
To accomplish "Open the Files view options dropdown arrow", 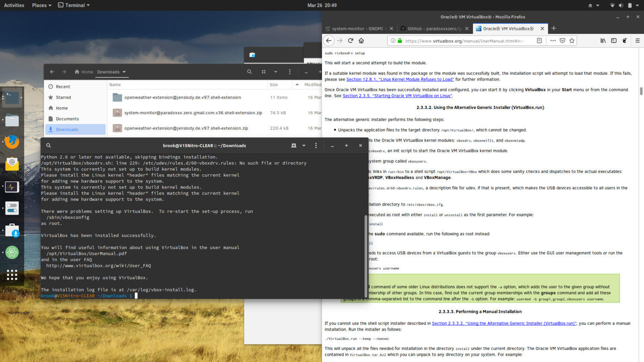I will click(275, 72).
